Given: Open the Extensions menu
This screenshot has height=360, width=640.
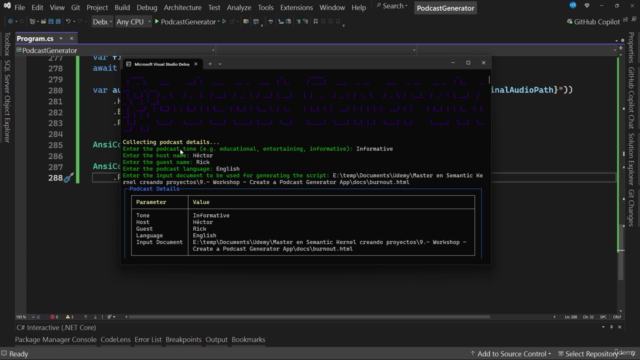Looking at the screenshot, I should click(296, 7).
